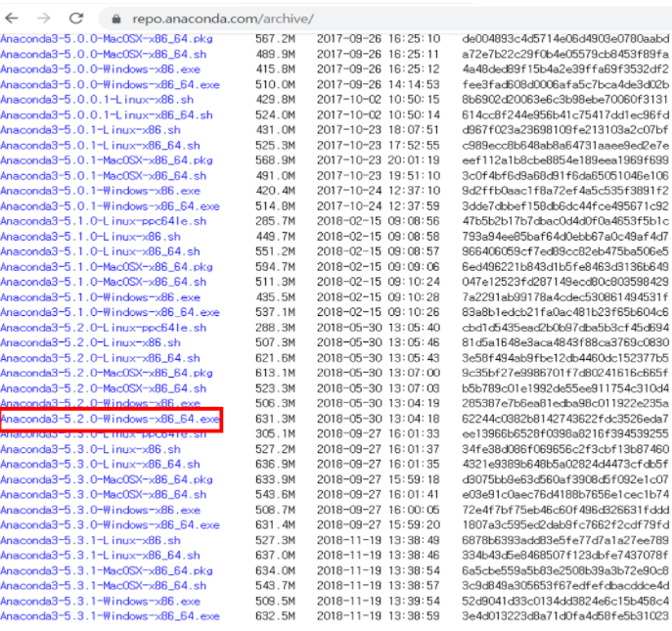Open Anaconda3-5.1.0-Linux-x86.sh link

90,237
